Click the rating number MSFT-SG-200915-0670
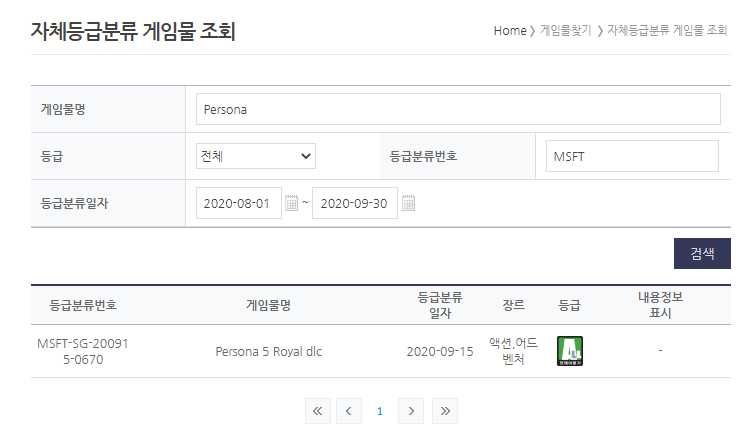Image resolution: width=748 pixels, height=436 pixels. pos(83,352)
